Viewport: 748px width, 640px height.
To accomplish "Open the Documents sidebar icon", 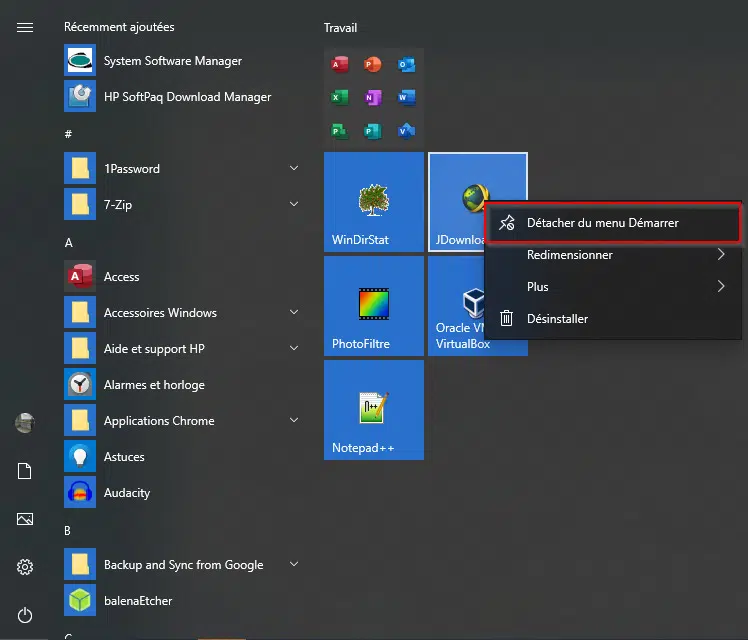I will pyautogui.click(x=25, y=471).
